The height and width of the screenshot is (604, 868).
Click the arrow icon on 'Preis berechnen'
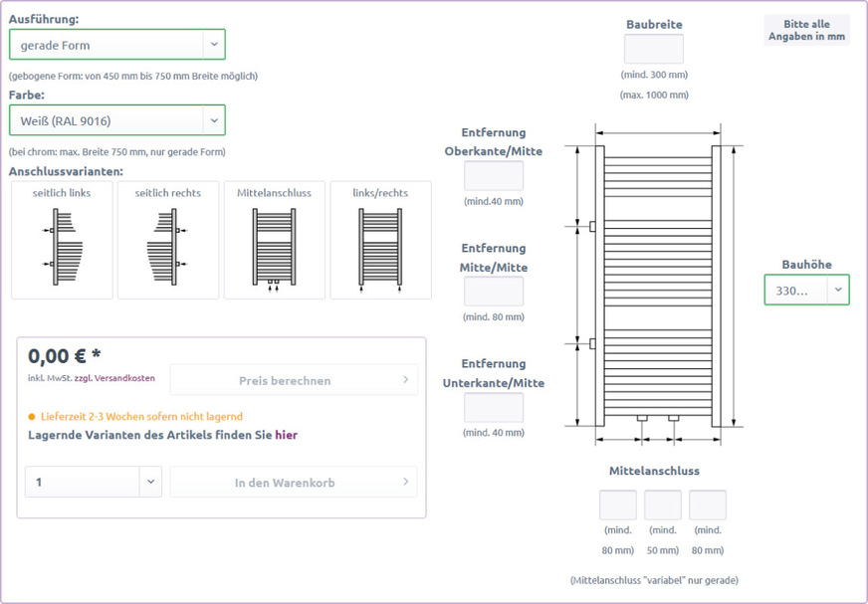coord(405,380)
